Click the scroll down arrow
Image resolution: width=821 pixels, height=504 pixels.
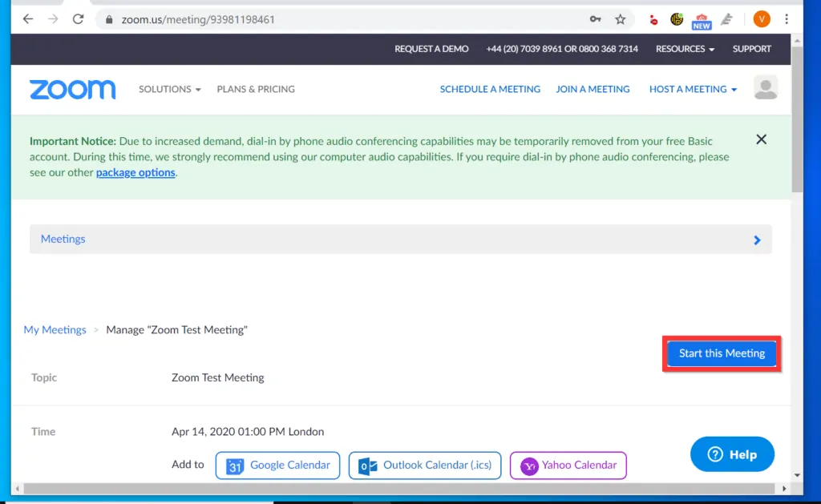tap(797, 474)
